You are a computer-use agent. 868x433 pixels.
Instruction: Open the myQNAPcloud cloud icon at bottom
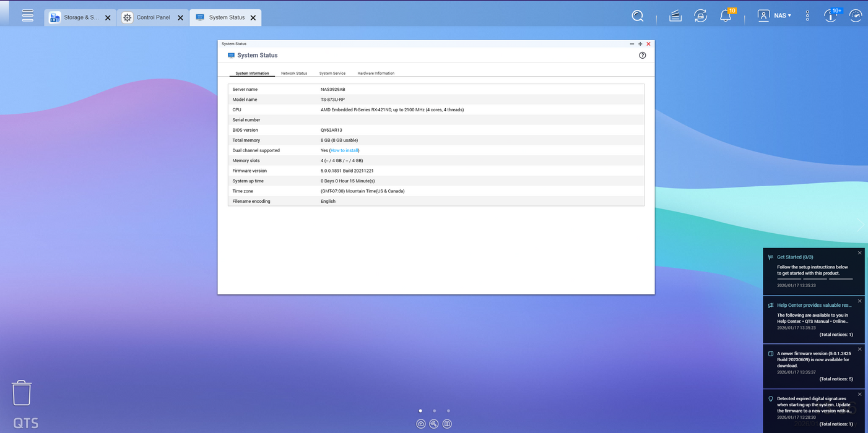[x=420, y=424]
